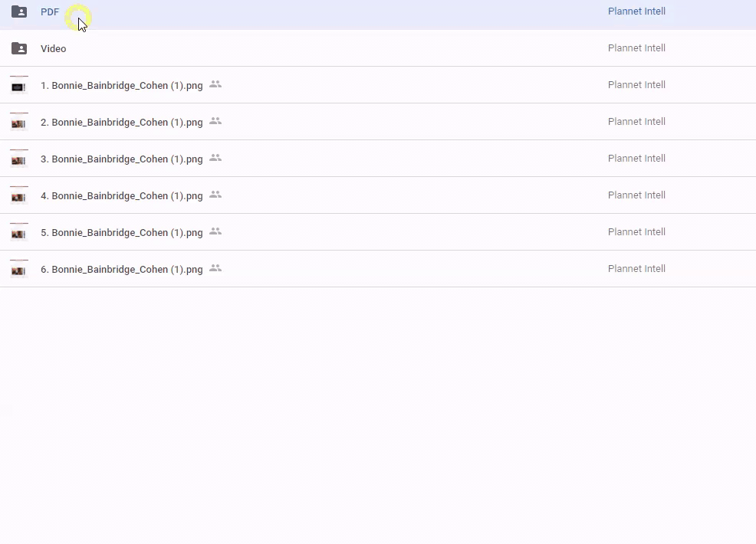Select file name 4. Bonnie_Bainbridge_Cohen (1).png

pyautogui.click(x=121, y=196)
